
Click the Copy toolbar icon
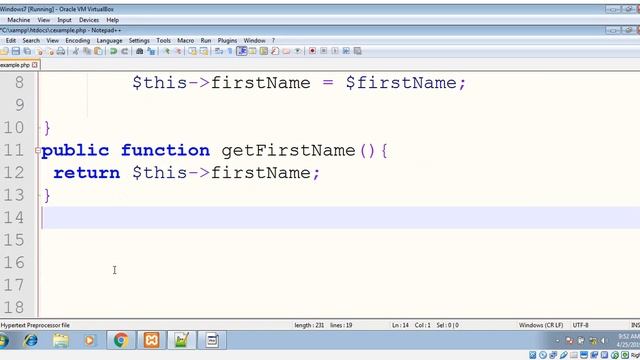[87, 51]
